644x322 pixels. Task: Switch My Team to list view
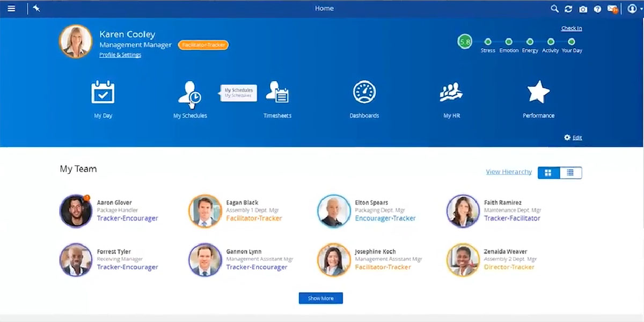coord(570,172)
